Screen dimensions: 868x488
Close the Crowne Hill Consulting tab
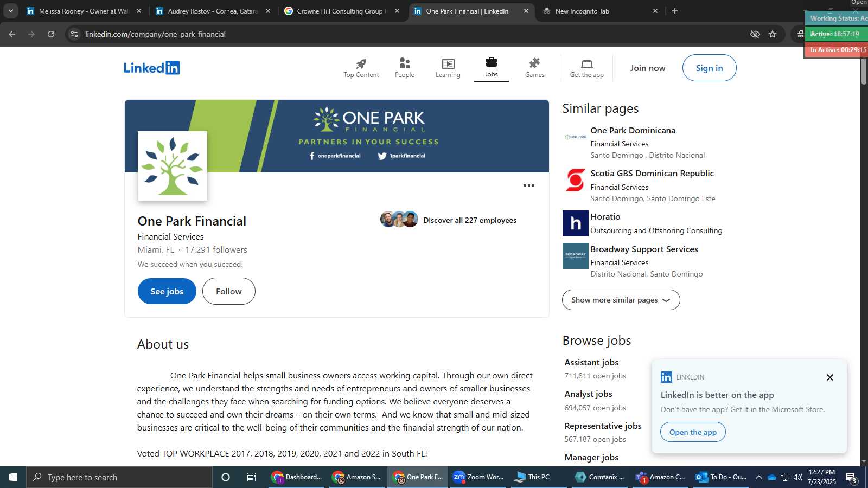pyautogui.click(x=397, y=11)
